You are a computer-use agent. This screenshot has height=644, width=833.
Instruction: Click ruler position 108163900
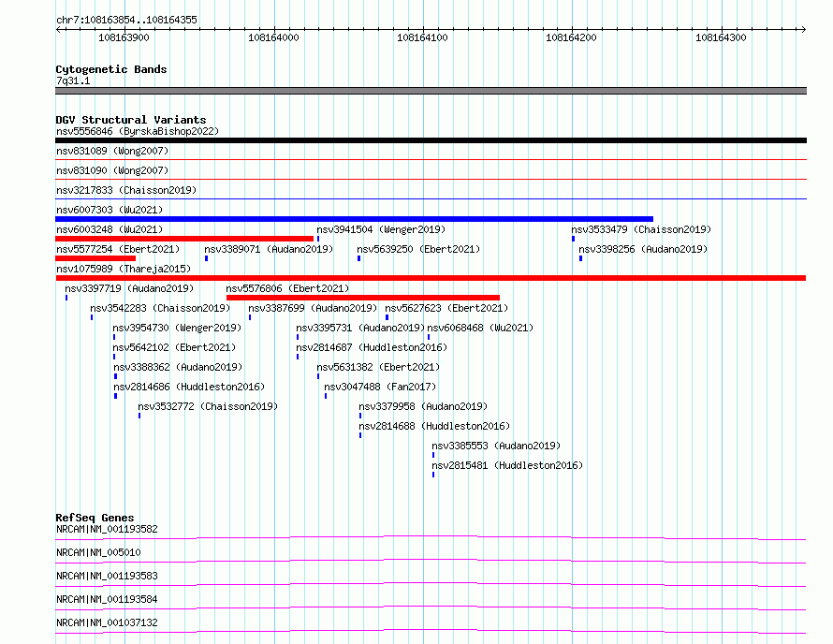[x=124, y=37]
